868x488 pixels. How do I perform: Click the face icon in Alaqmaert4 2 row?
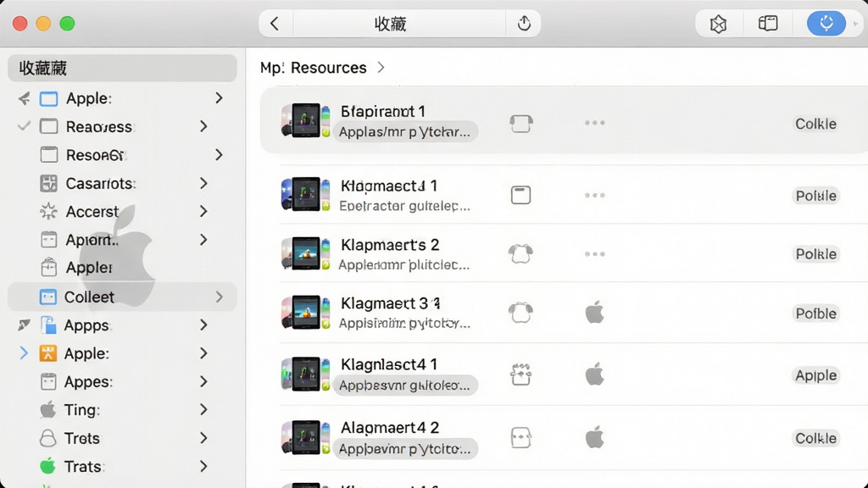point(521,438)
